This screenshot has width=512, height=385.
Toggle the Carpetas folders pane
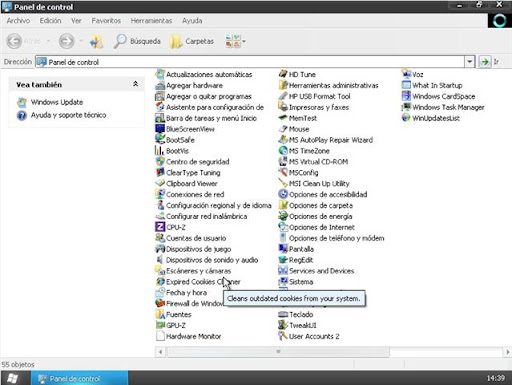[x=192, y=41]
